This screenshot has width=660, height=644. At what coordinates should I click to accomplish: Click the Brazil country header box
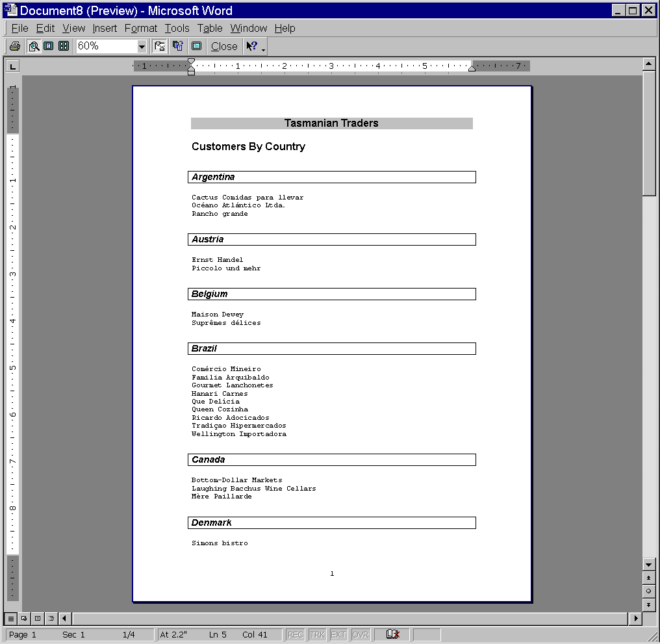click(x=332, y=348)
